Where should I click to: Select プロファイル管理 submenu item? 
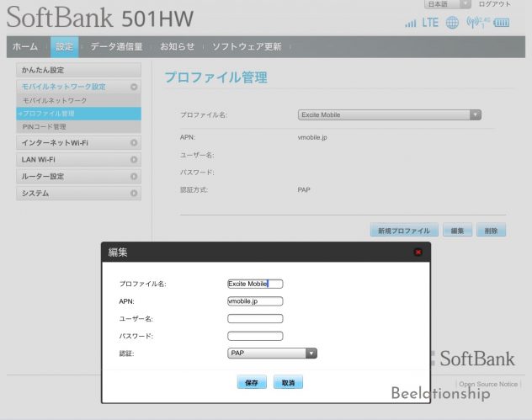[x=78, y=114]
